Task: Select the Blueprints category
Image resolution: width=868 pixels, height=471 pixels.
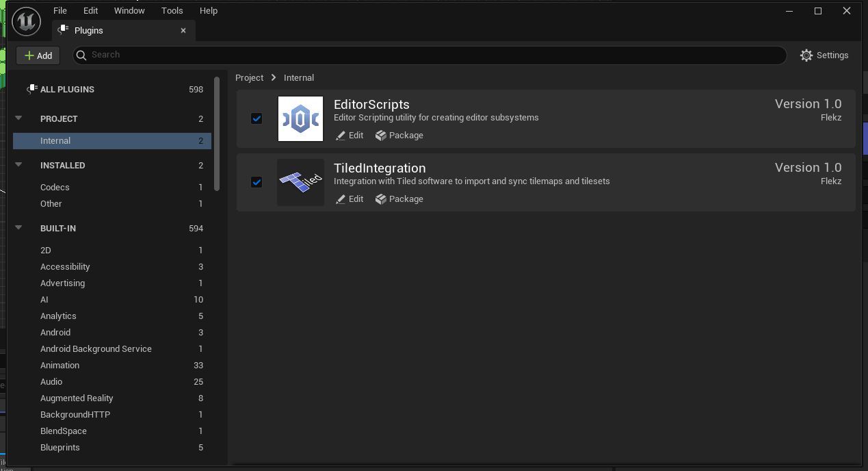Action: [x=112, y=447]
